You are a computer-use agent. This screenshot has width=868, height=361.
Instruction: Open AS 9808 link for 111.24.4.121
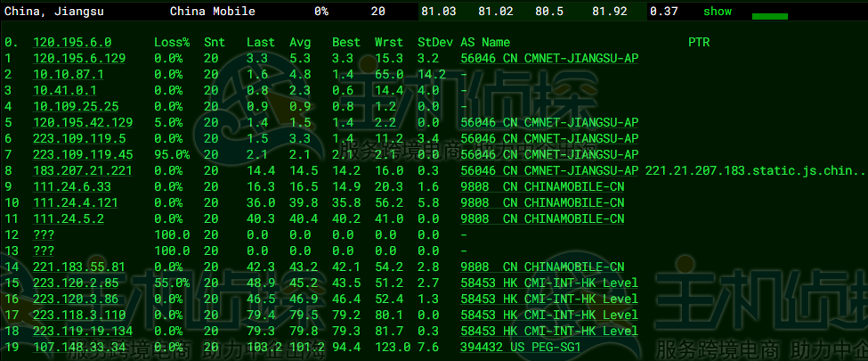click(542, 203)
